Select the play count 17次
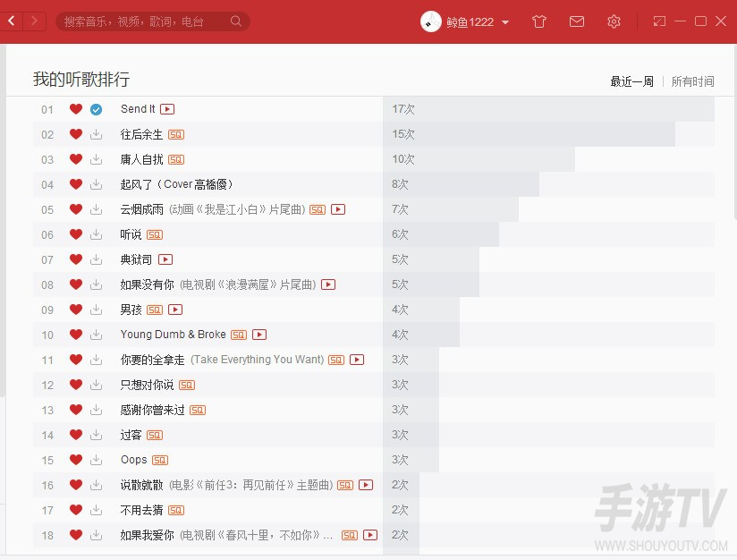The width and height of the screenshot is (737, 560). [x=403, y=109]
